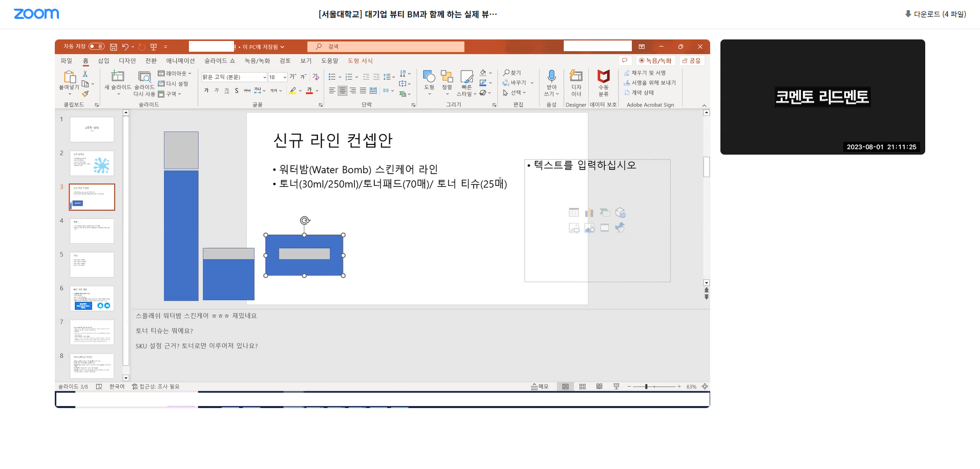
Task: Expand the Layout (레이아웃) dropdown
Action: click(175, 73)
